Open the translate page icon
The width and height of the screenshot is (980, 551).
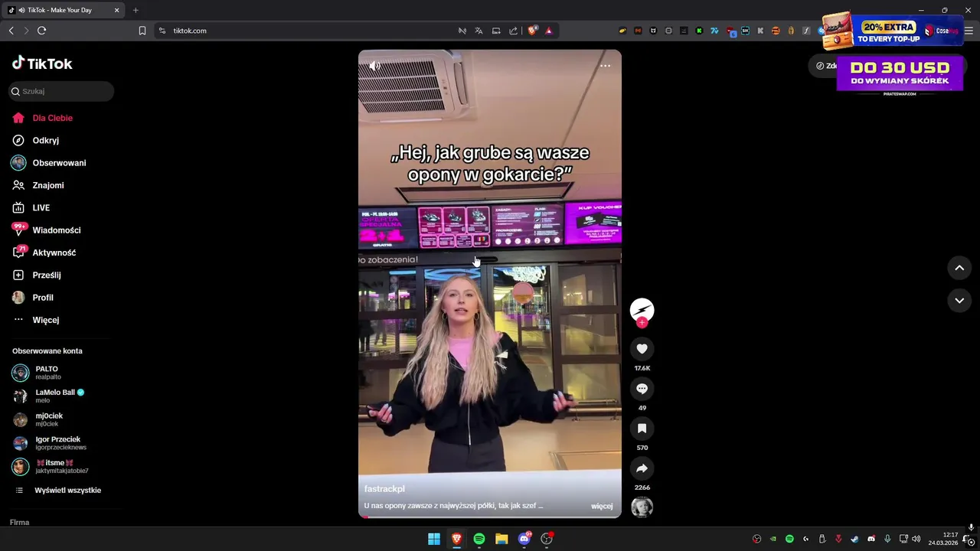[x=479, y=31]
